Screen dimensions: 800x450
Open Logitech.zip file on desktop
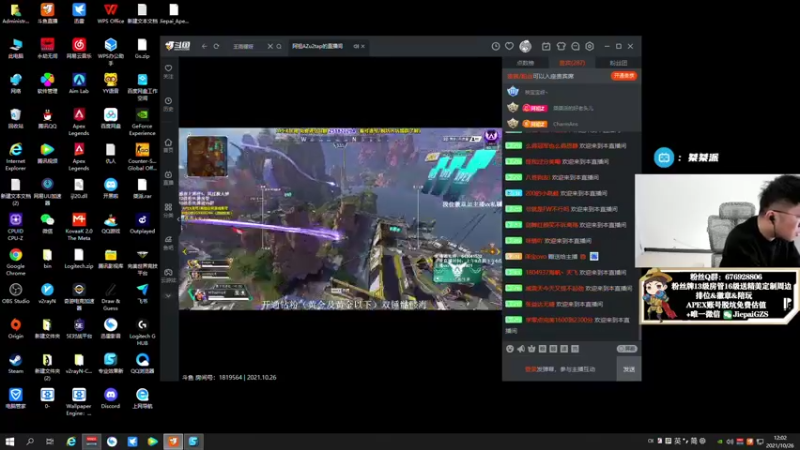coord(79,258)
